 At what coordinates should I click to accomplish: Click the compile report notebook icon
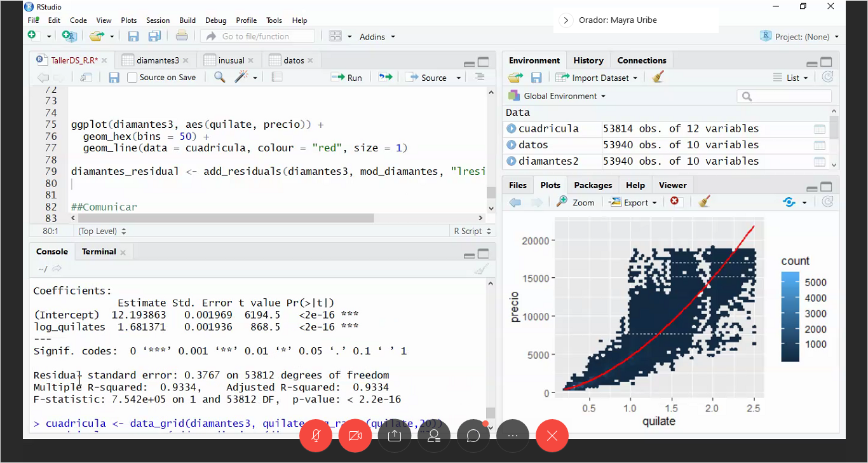276,78
